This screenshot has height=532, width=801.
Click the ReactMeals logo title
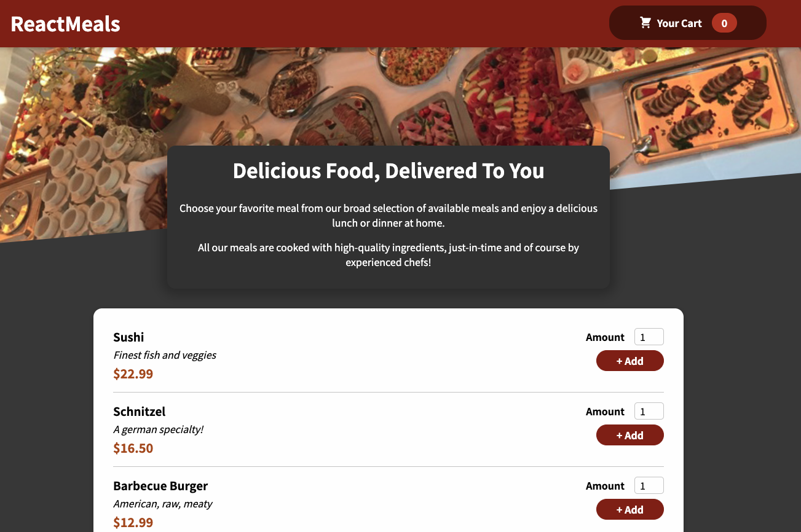(x=65, y=23)
